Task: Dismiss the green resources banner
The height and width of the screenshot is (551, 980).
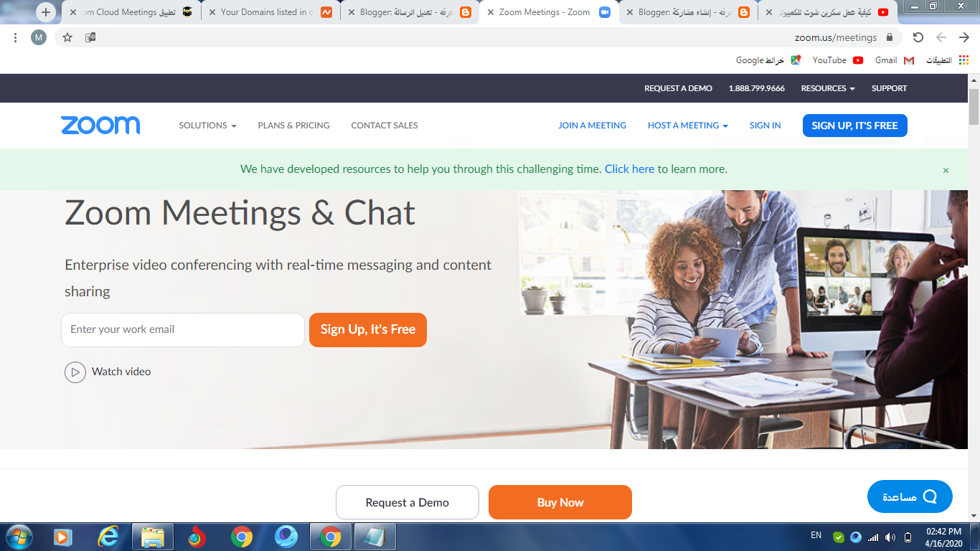Action: (x=946, y=170)
